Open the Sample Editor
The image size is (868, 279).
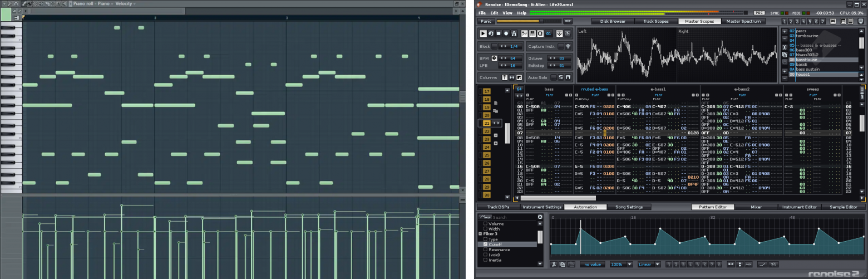(x=844, y=207)
